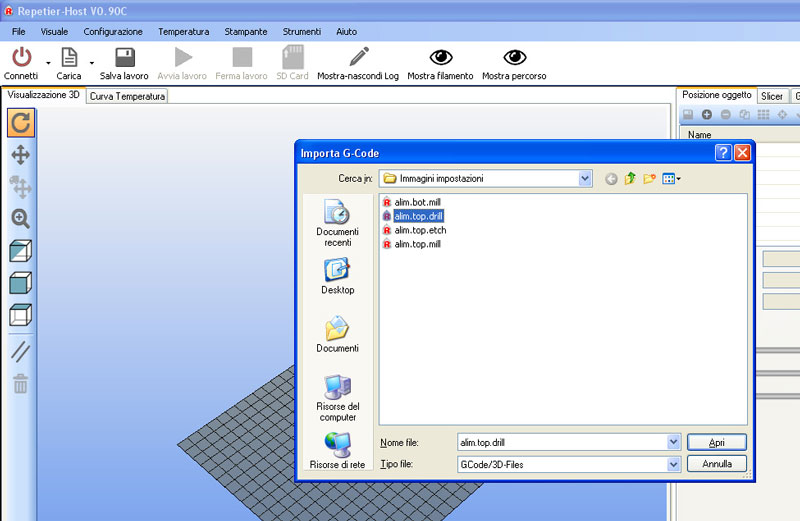
Task: Go up one folder level
Action: 630,178
